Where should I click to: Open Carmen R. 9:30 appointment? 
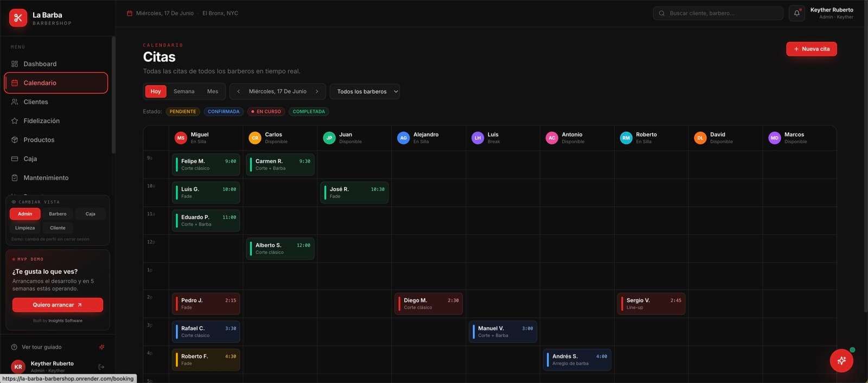click(280, 164)
